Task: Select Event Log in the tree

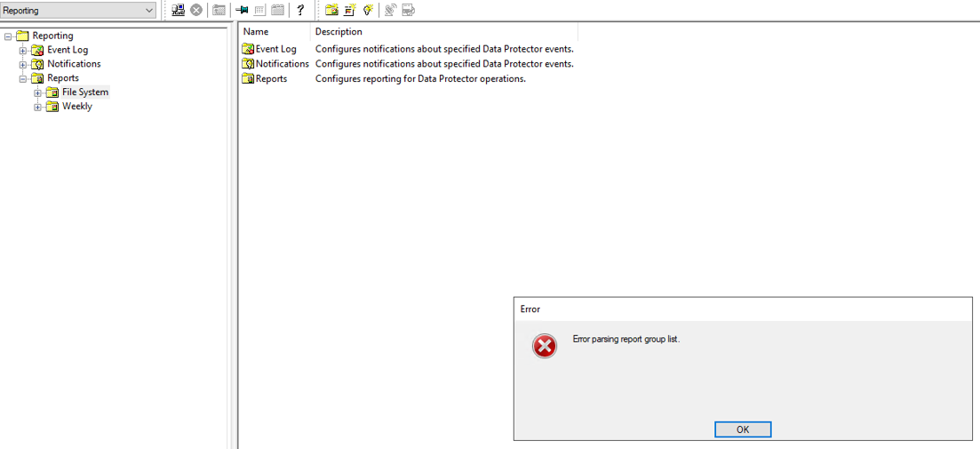Action: (68, 50)
